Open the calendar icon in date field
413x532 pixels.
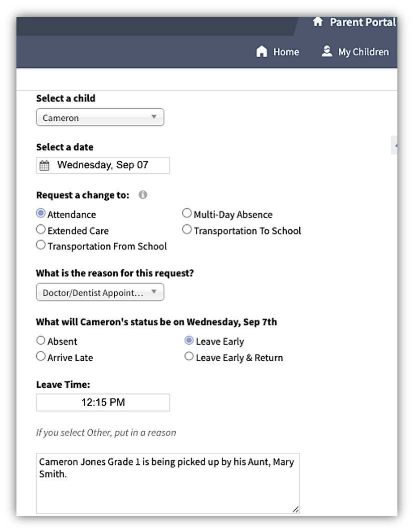[x=45, y=165]
